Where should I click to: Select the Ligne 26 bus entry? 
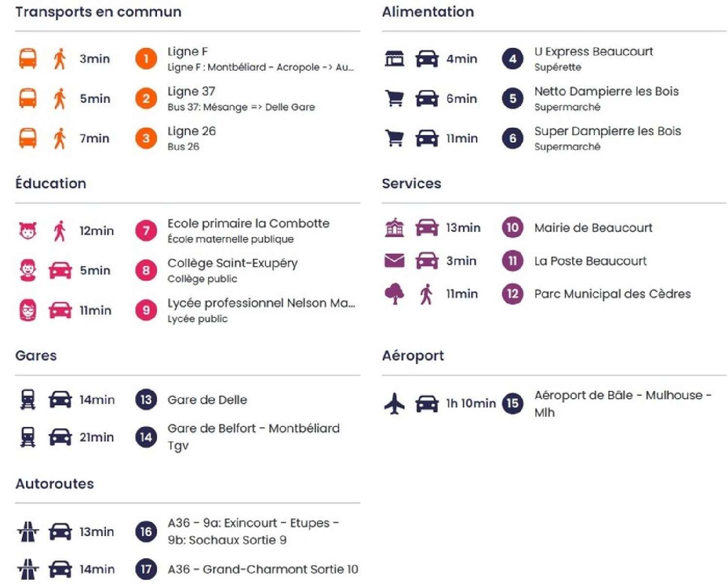pyautogui.click(x=191, y=131)
